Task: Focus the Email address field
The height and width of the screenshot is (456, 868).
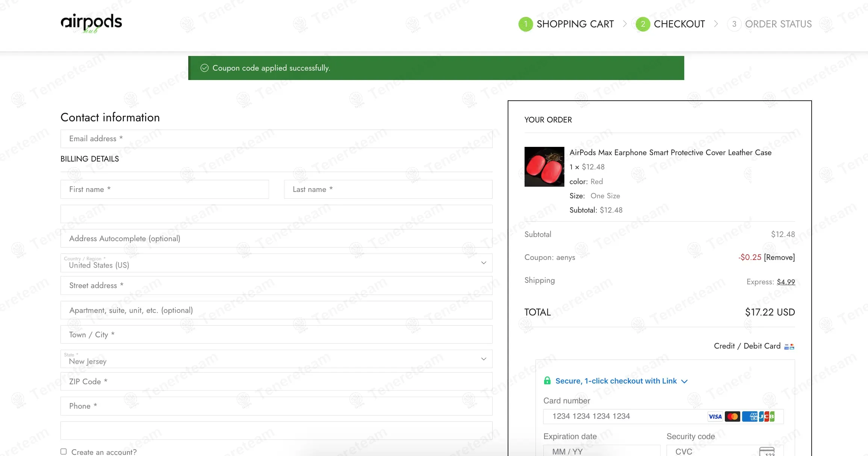Action: (x=277, y=139)
